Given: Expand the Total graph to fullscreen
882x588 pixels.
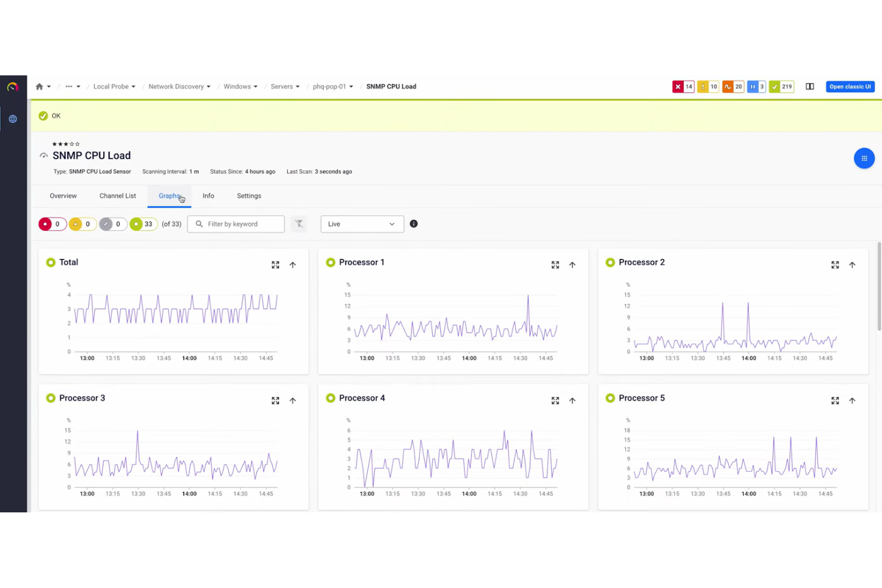Looking at the screenshot, I should (275, 265).
